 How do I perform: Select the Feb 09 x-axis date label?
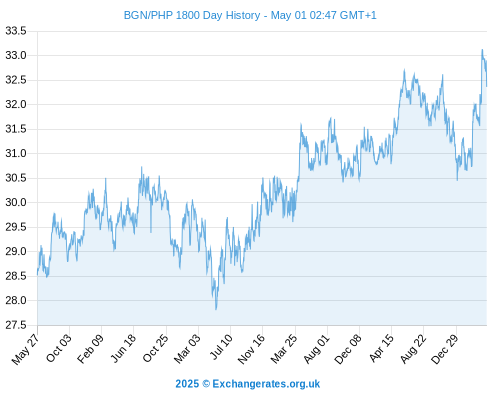tap(90, 349)
